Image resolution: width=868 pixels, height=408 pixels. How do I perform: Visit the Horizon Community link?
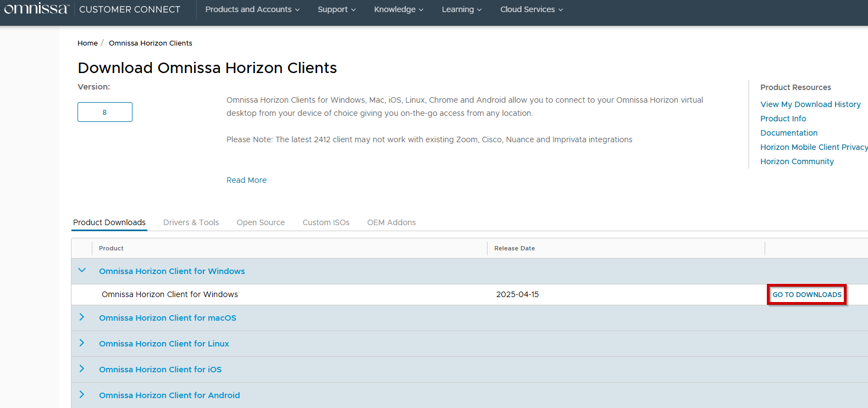click(x=797, y=161)
